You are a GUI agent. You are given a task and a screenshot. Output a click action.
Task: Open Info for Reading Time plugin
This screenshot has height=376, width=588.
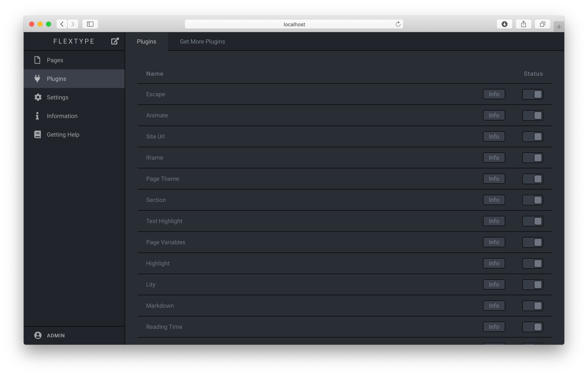[494, 327]
